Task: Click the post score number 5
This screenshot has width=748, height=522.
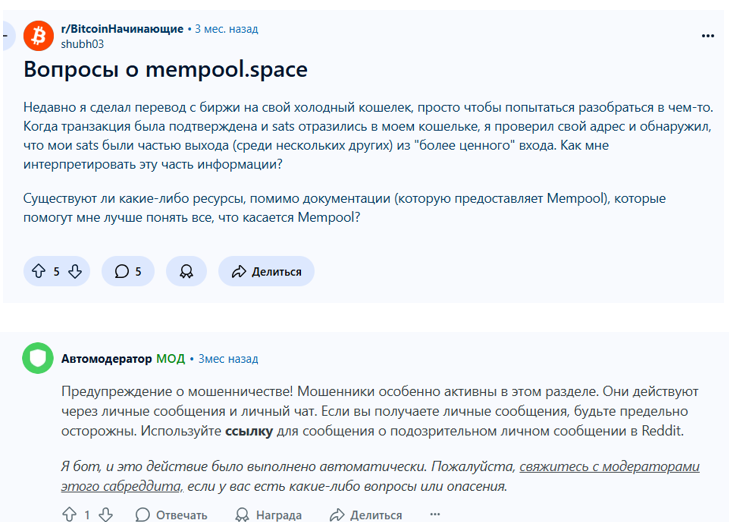Action: (x=56, y=272)
